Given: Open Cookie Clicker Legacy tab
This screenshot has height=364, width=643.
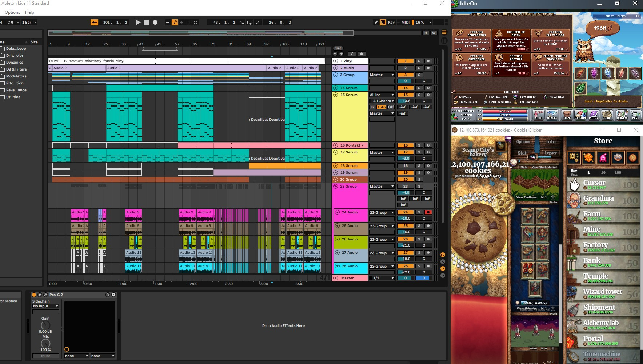Looking at the screenshot, I should pos(550,153).
